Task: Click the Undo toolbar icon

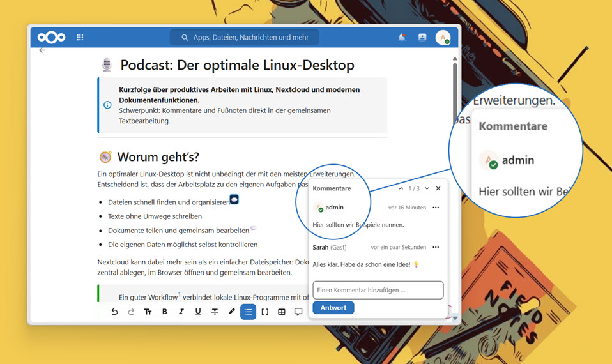Action: (x=114, y=312)
